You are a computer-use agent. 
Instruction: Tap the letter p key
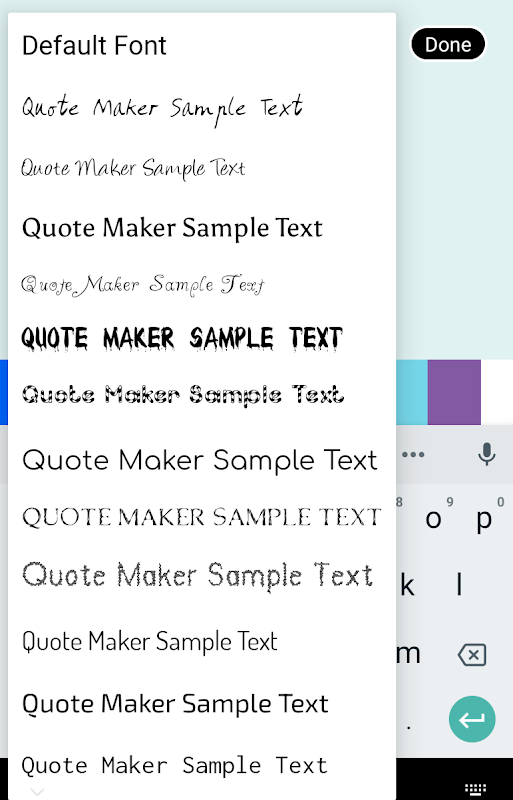[483, 519]
